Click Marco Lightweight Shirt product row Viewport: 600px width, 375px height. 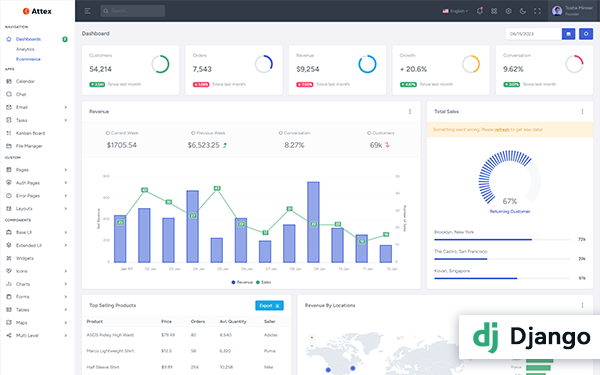(x=186, y=351)
